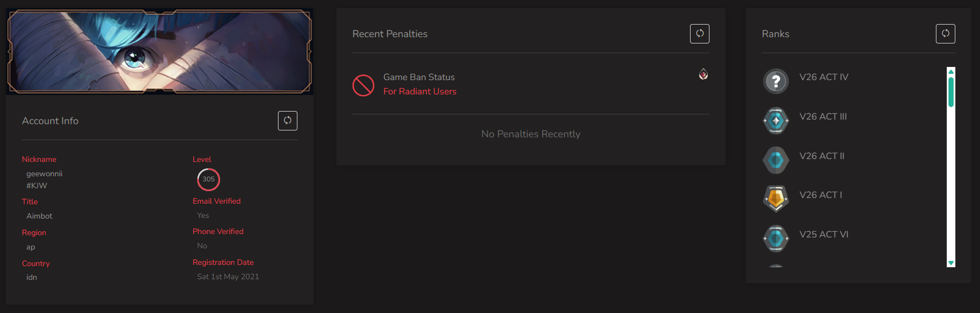Click the For Radiant Users text
The height and width of the screenshot is (313, 980).
pos(420,92)
